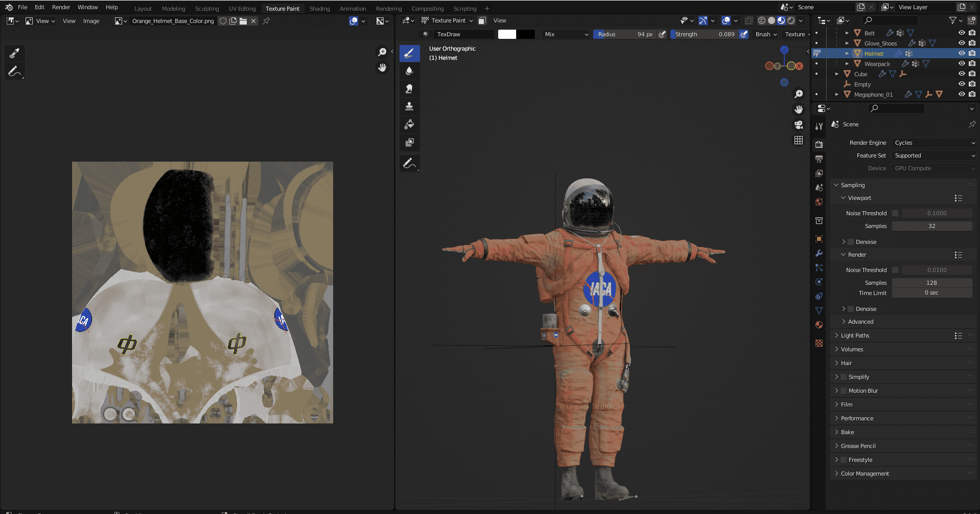Screen dimensions: 980x514
Task: Enable Freestyle checkbox
Action: pyautogui.click(x=844, y=460)
